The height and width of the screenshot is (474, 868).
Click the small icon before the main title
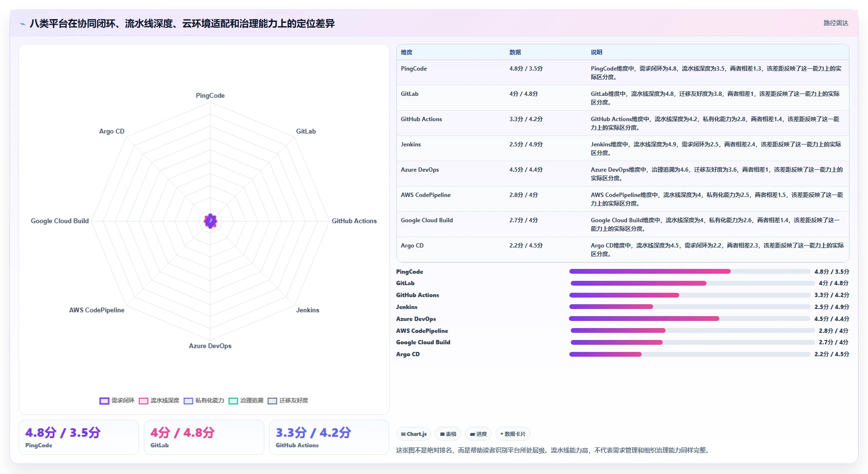pos(22,24)
